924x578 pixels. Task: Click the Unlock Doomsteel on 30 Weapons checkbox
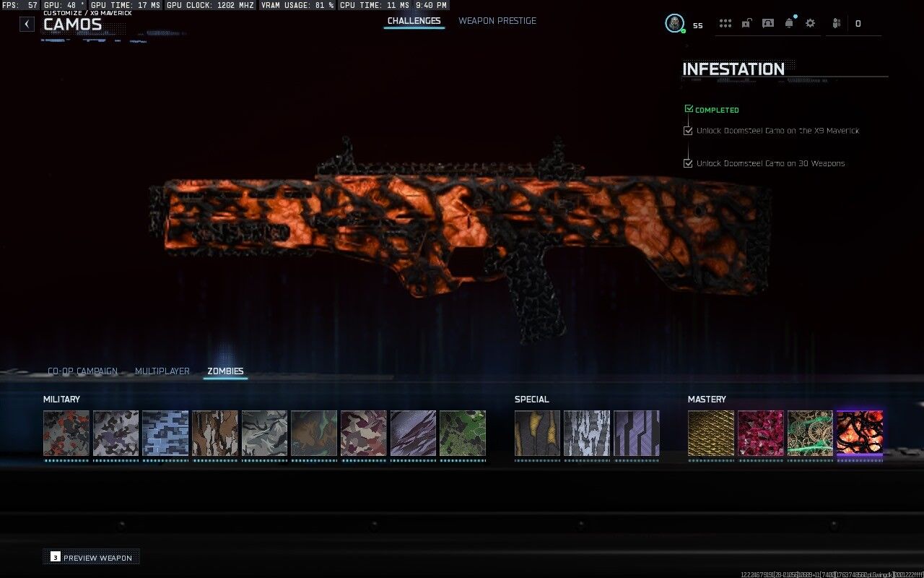point(688,163)
